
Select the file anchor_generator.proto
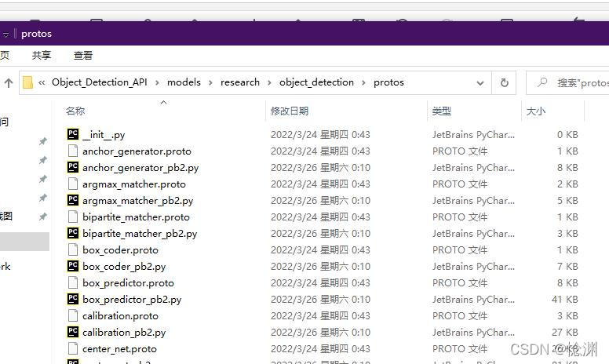click(x=137, y=151)
